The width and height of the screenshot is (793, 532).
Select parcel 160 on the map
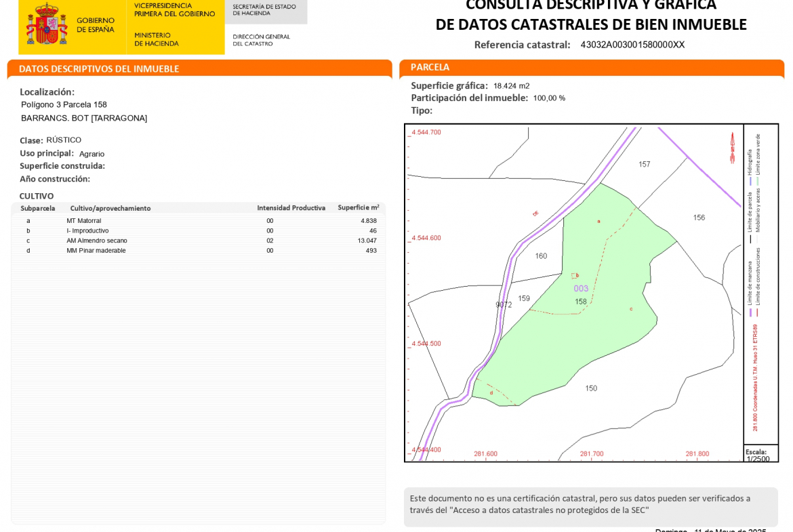point(541,256)
